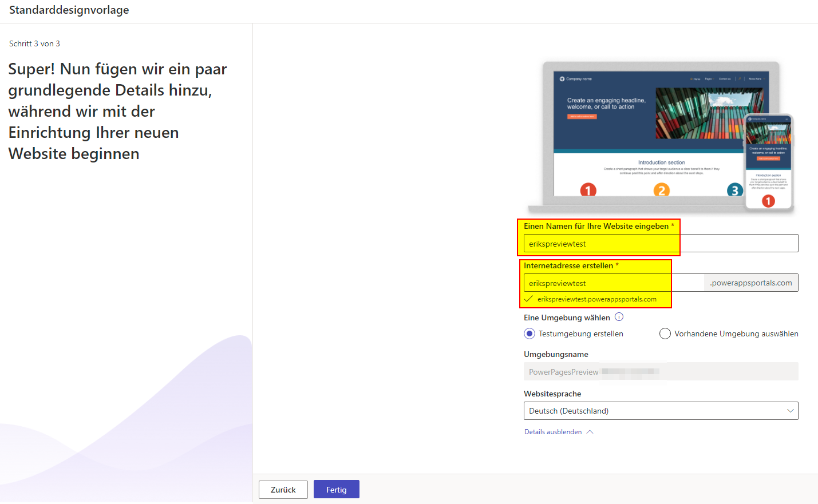Choose Vorhandene Umgebung auswählen radio option
Viewport: 818px width, 504px height.
tap(665, 334)
